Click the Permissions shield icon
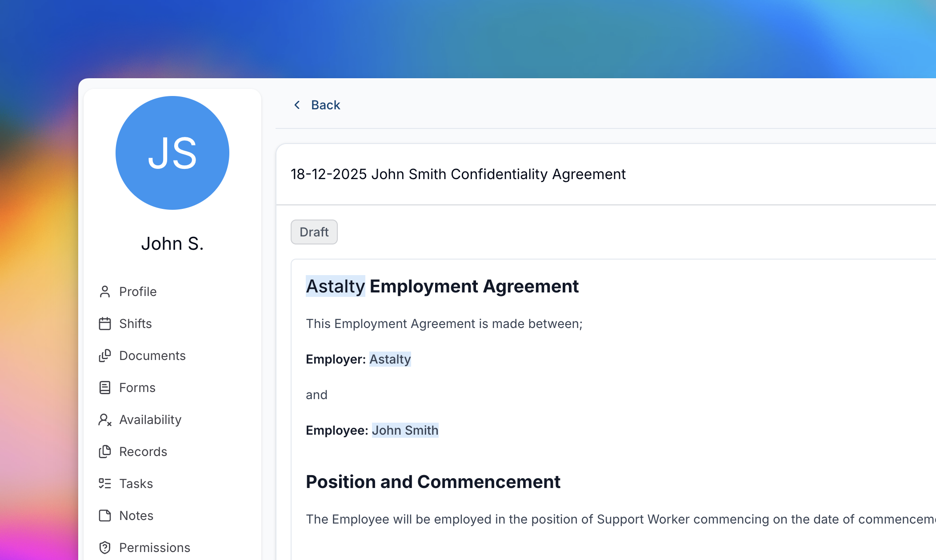This screenshot has height=560, width=936. [x=105, y=548]
